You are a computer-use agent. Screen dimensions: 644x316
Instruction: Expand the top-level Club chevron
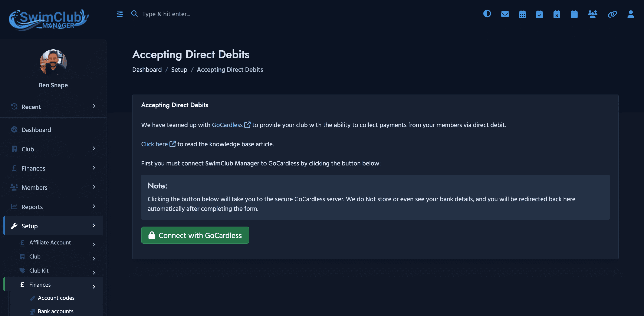pyautogui.click(x=94, y=148)
